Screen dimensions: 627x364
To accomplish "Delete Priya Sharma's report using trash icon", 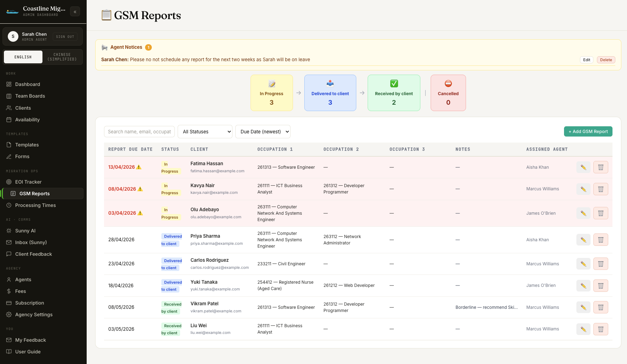I will point(601,240).
